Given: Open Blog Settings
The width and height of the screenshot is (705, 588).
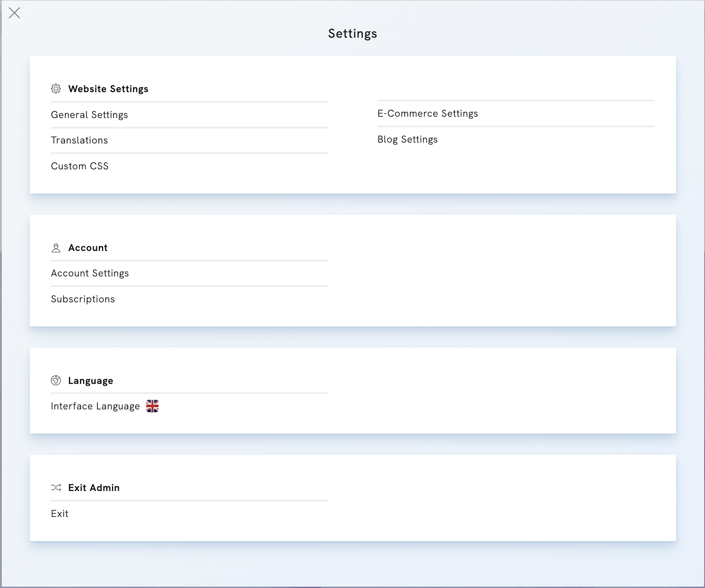Looking at the screenshot, I should point(407,139).
